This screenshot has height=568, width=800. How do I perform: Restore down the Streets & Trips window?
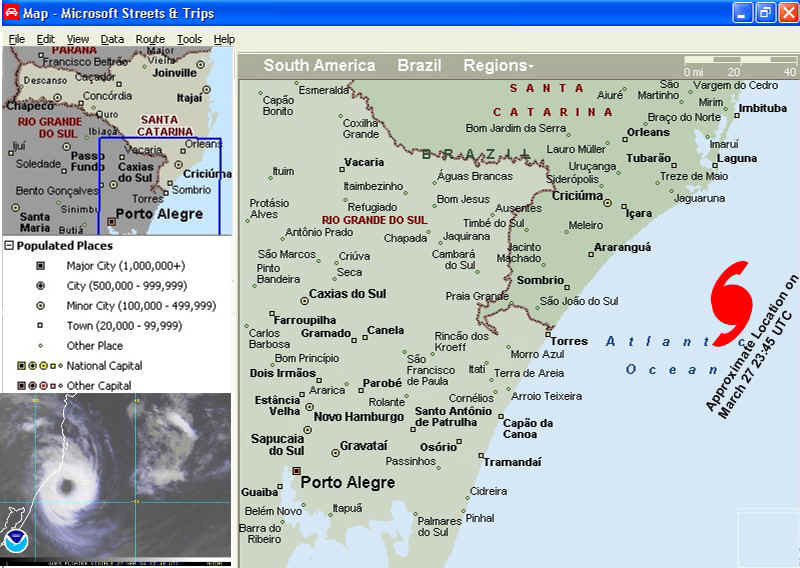click(764, 13)
